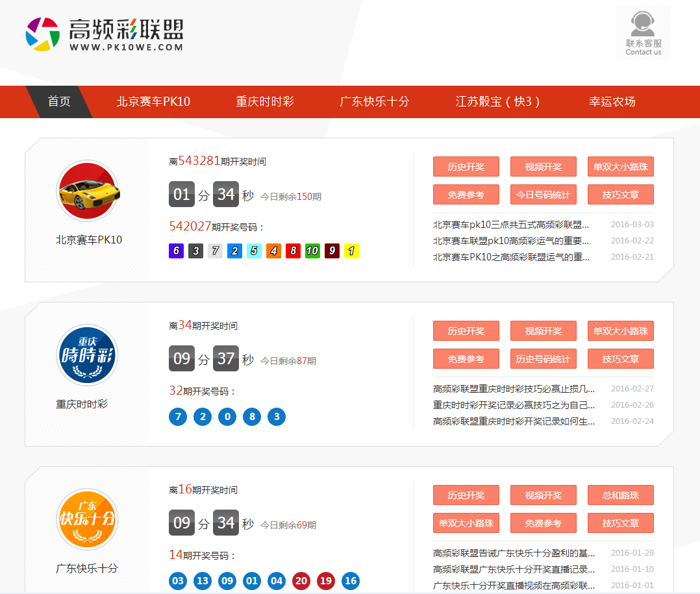This screenshot has width=700, height=594.
Task: Click the red 20 ball in 广东快乐十分
Action: click(x=301, y=581)
